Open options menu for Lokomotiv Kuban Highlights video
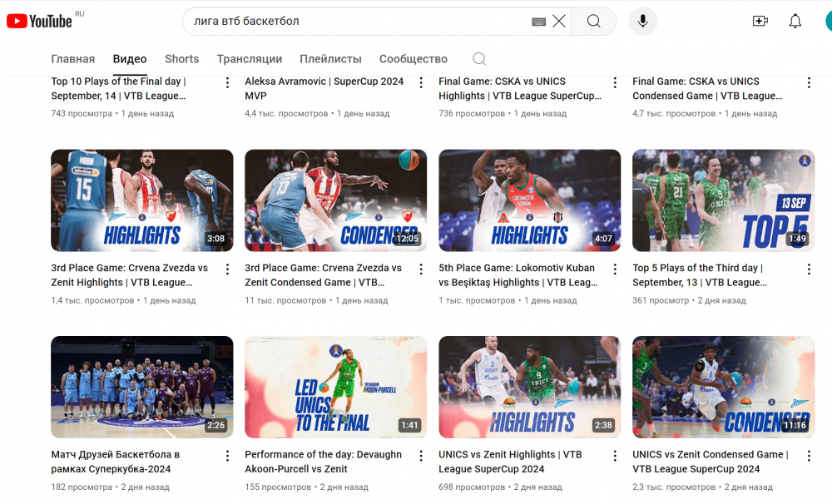 click(615, 269)
